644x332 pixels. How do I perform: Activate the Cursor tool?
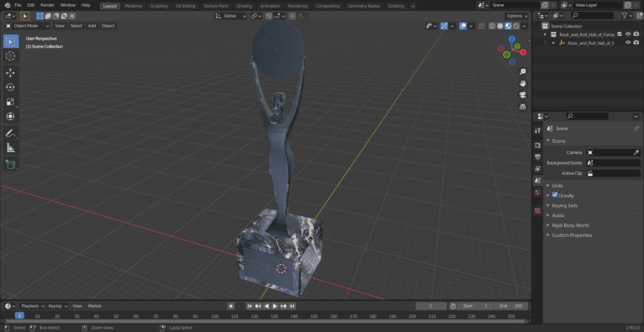click(10, 56)
